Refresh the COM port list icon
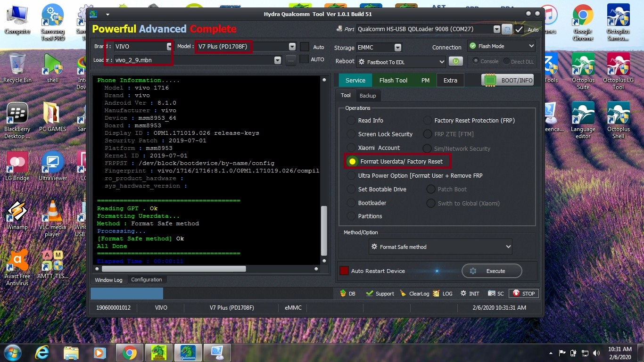The image size is (644, 362). pos(507,29)
